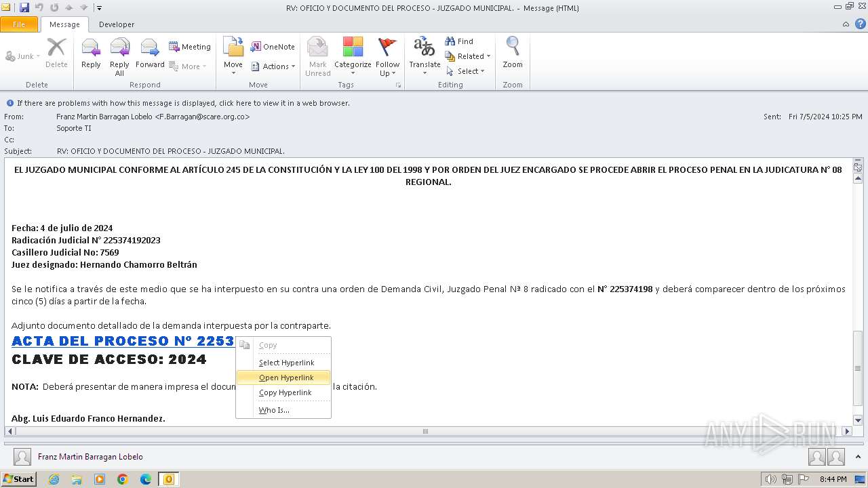Forward this message using the Forward icon
Viewport: 868px width, 488px height.
tap(150, 54)
